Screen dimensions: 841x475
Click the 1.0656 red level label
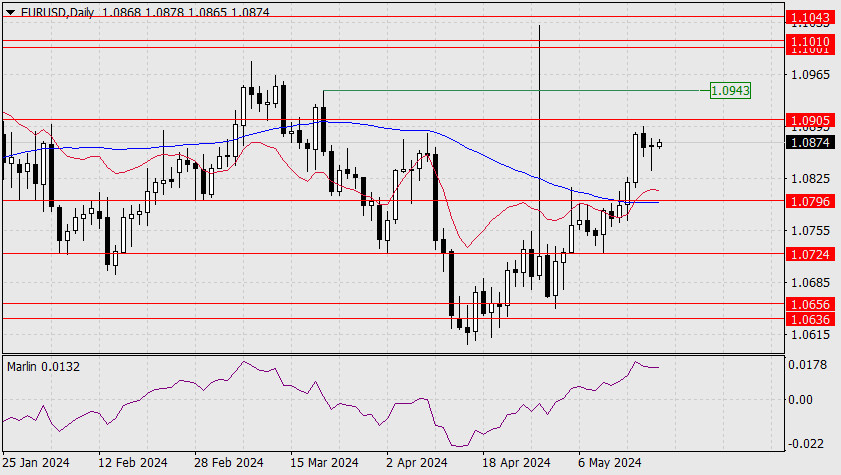pyautogui.click(x=810, y=305)
